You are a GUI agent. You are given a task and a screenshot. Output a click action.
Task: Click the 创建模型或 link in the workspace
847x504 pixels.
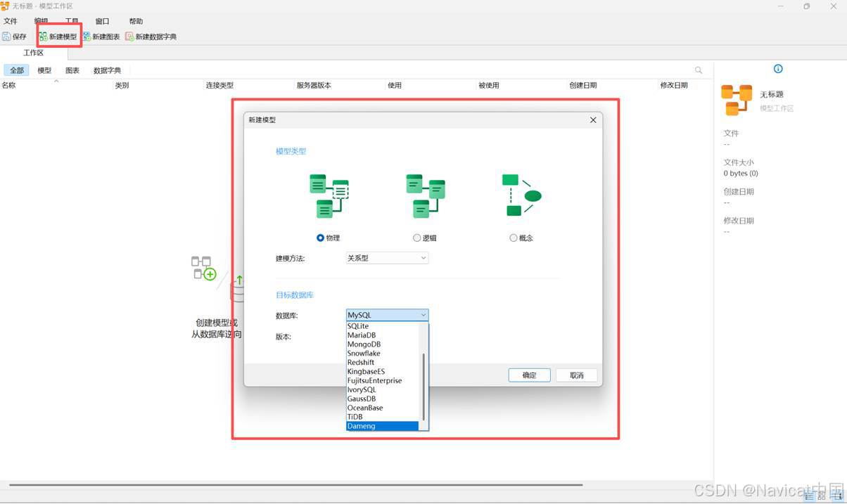pos(217,323)
